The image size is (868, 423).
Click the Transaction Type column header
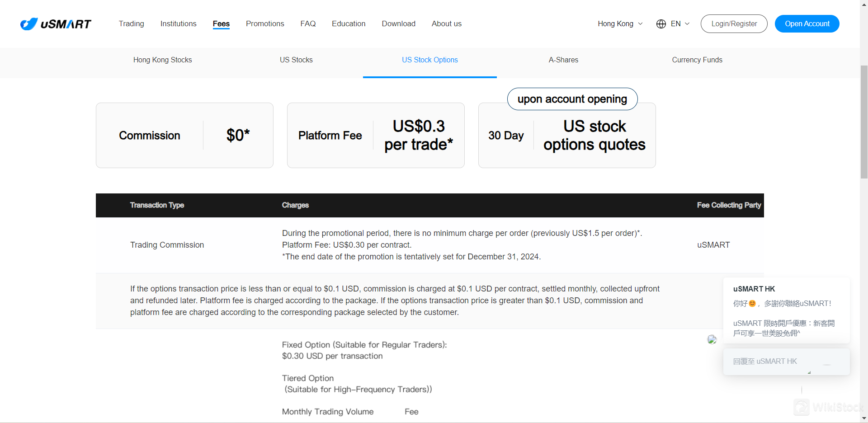(x=157, y=205)
